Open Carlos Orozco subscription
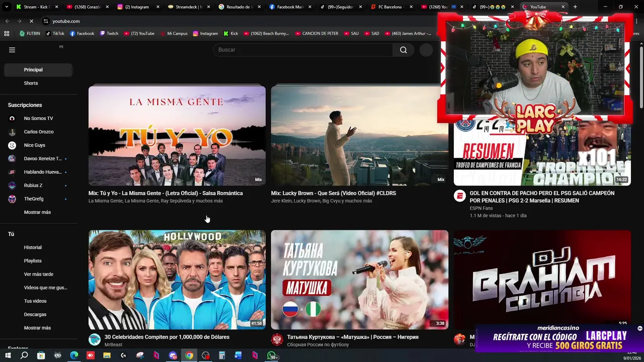Screen dimensions: 644x362 tap(38, 132)
